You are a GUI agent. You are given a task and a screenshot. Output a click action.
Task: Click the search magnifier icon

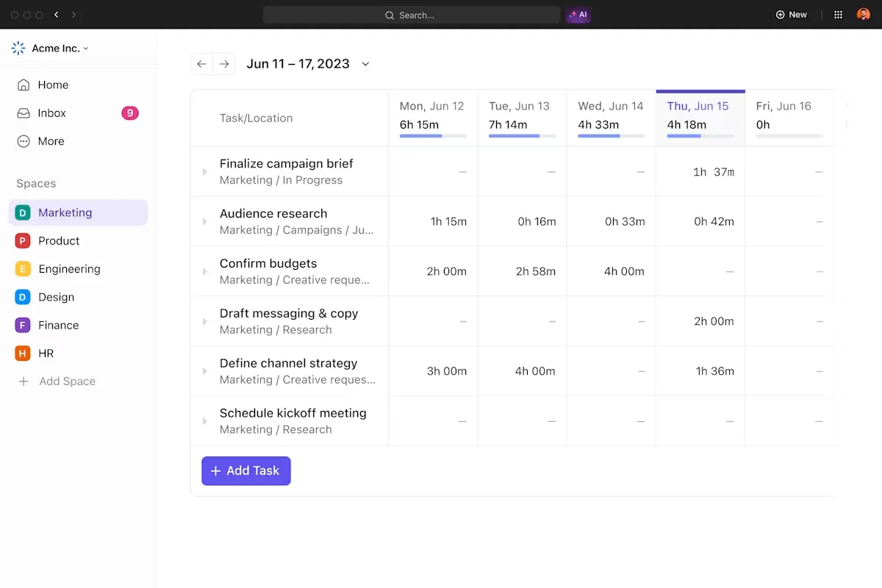390,15
